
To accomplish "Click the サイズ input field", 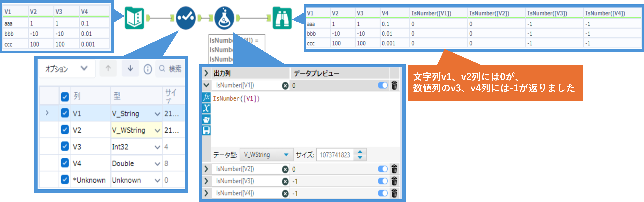I will 335,155.
